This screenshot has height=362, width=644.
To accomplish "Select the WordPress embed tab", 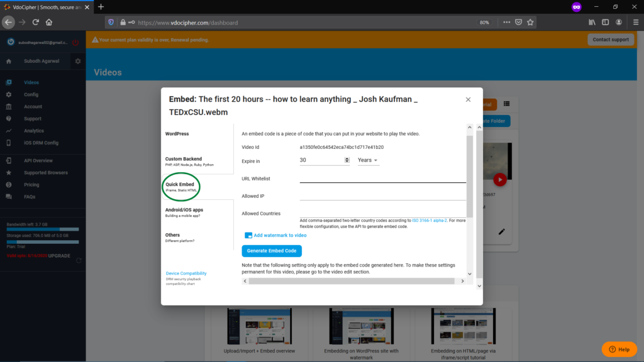I will (177, 134).
